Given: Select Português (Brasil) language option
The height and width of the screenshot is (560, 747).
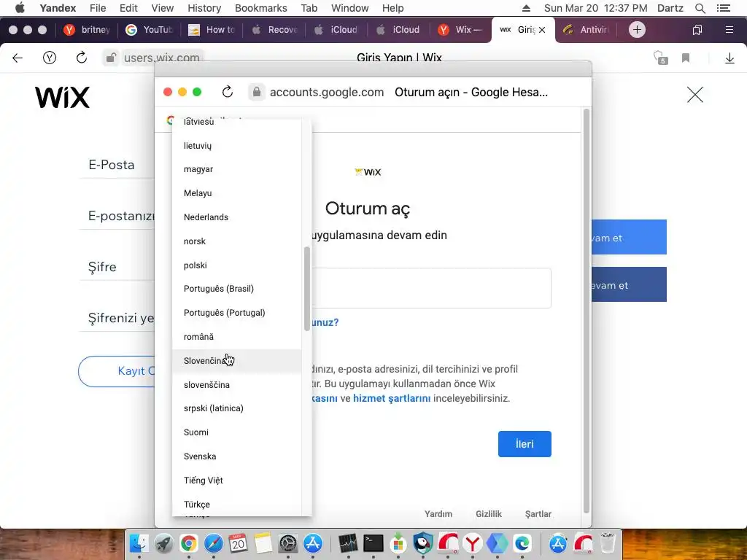Looking at the screenshot, I should (x=237, y=289).
